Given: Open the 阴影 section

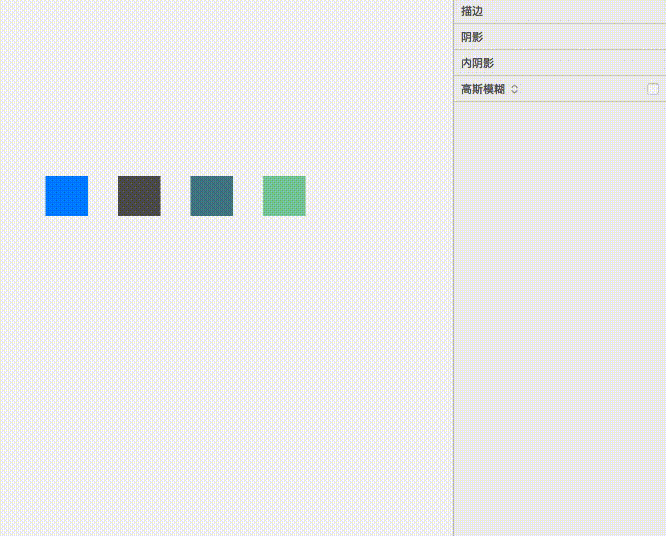Looking at the screenshot, I should 560,37.
